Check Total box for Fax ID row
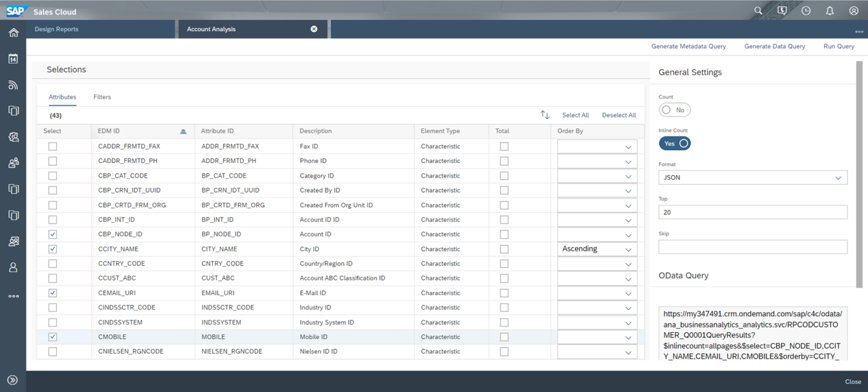 pyautogui.click(x=504, y=146)
